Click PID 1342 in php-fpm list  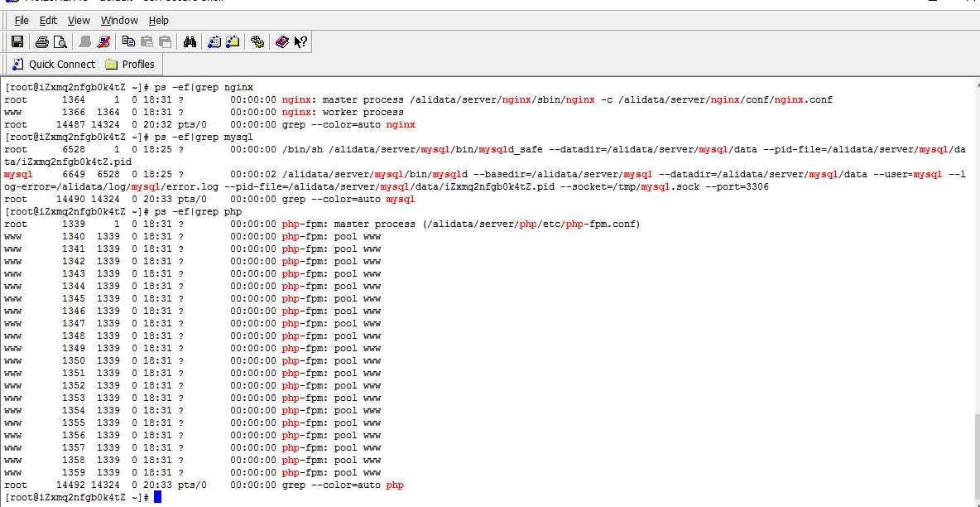73,261
